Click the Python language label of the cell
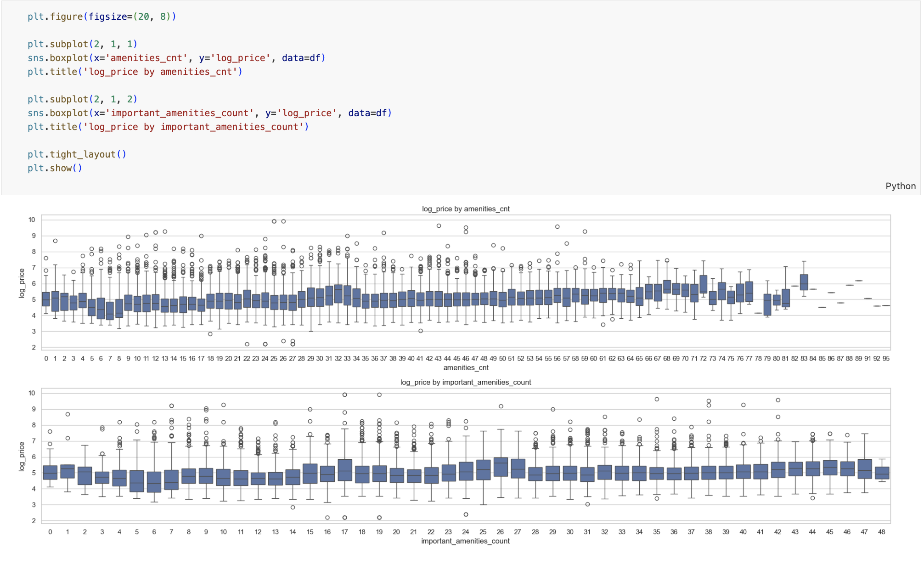 tap(900, 186)
